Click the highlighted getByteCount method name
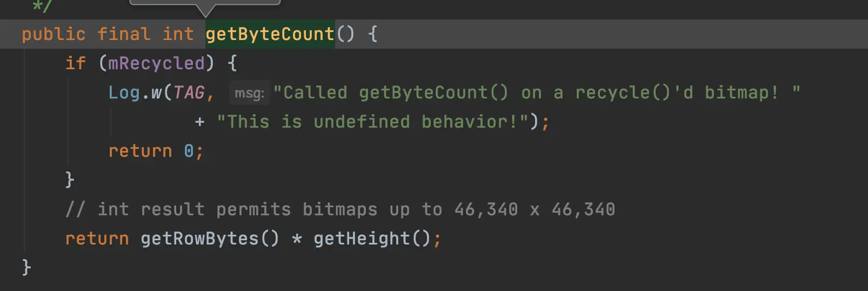This screenshot has width=868, height=291. 270,34
